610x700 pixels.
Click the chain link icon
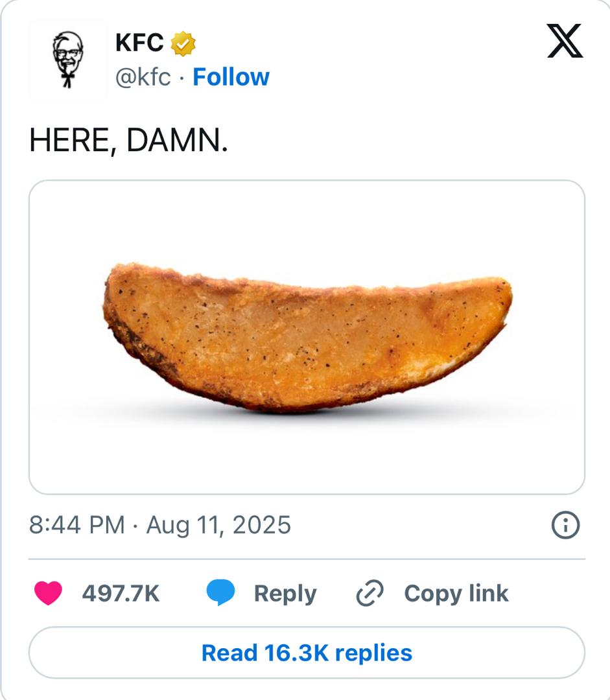[370, 593]
